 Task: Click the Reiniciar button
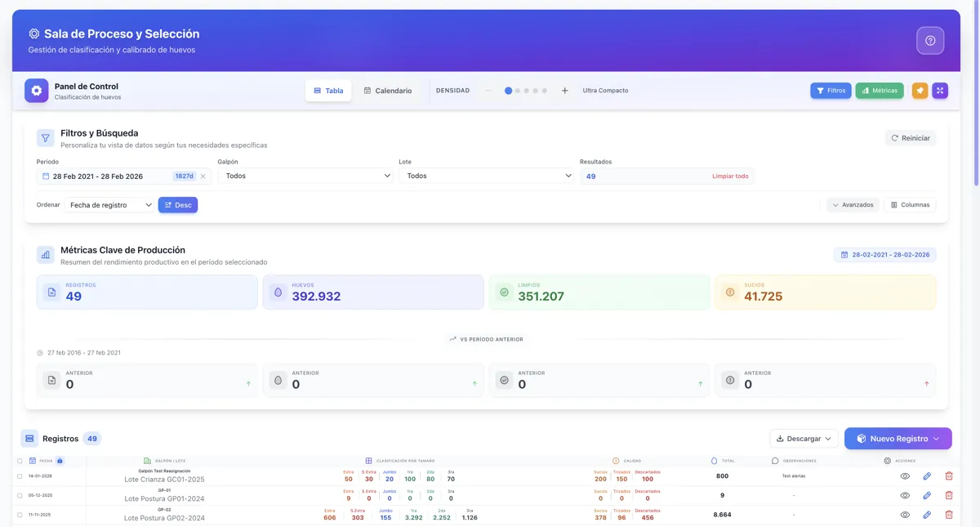click(x=911, y=138)
